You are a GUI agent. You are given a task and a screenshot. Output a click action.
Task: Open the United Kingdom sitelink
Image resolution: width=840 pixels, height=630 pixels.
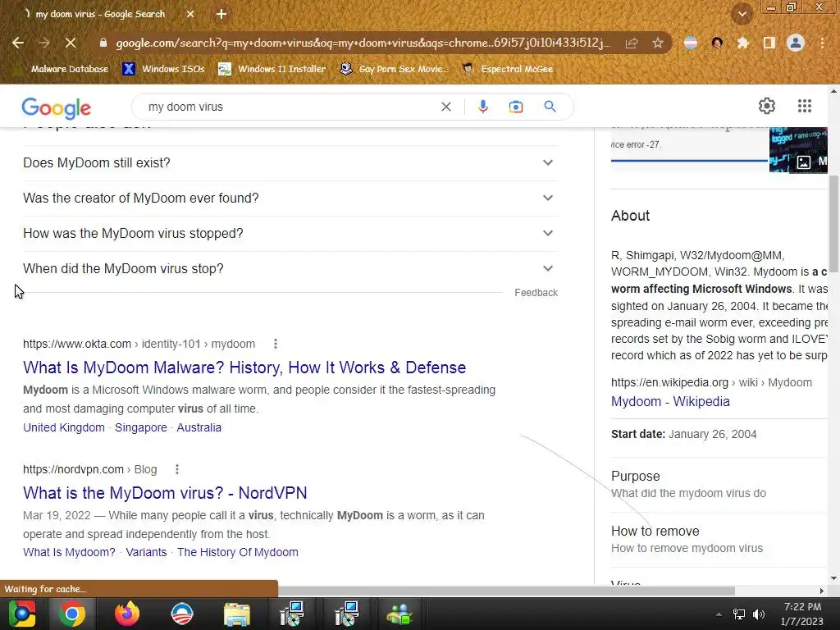(64, 427)
